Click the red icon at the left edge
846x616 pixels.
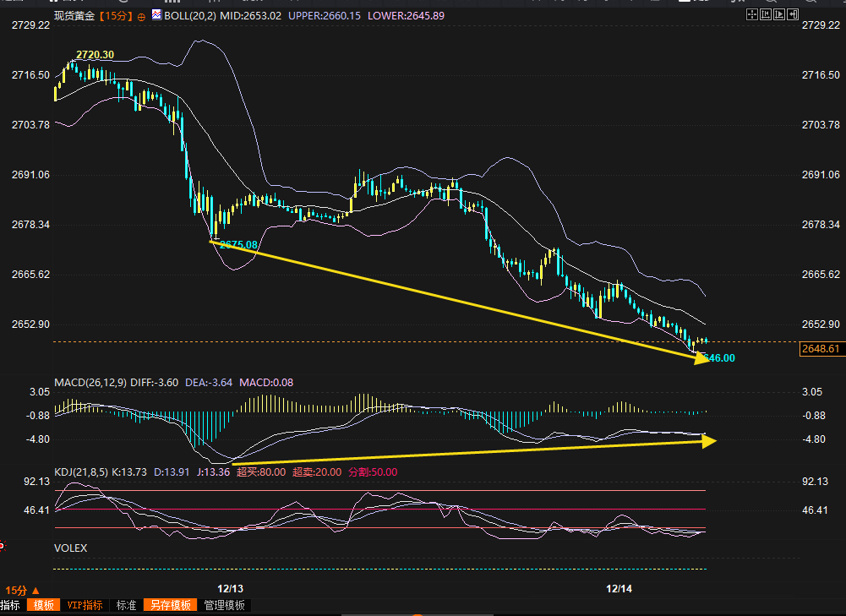[x=3, y=546]
